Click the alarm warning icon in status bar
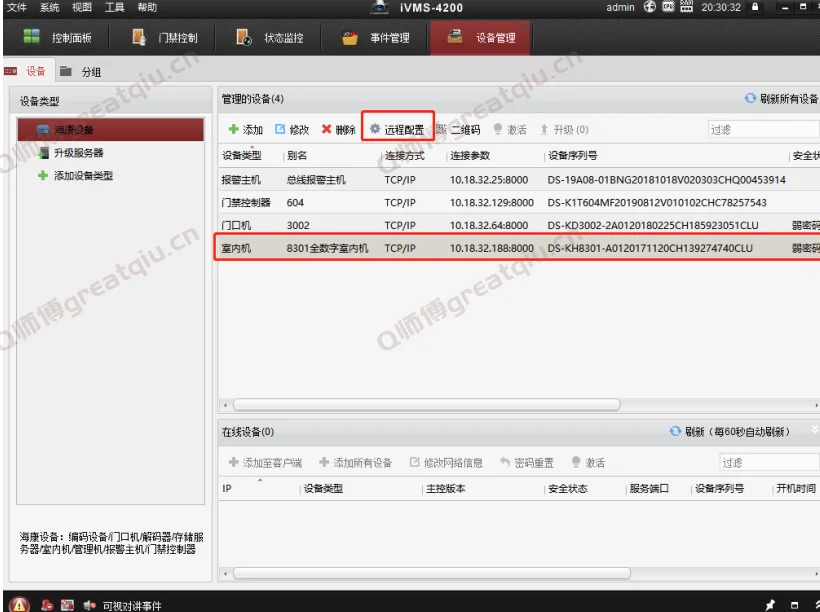Viewport: 820px width, 612px height. pos(20,604)
